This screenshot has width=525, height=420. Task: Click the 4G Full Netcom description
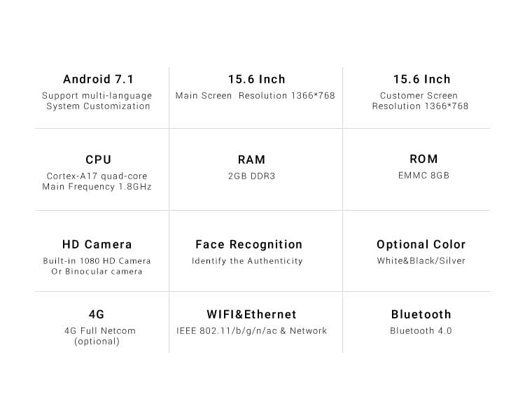click(100, 336)
